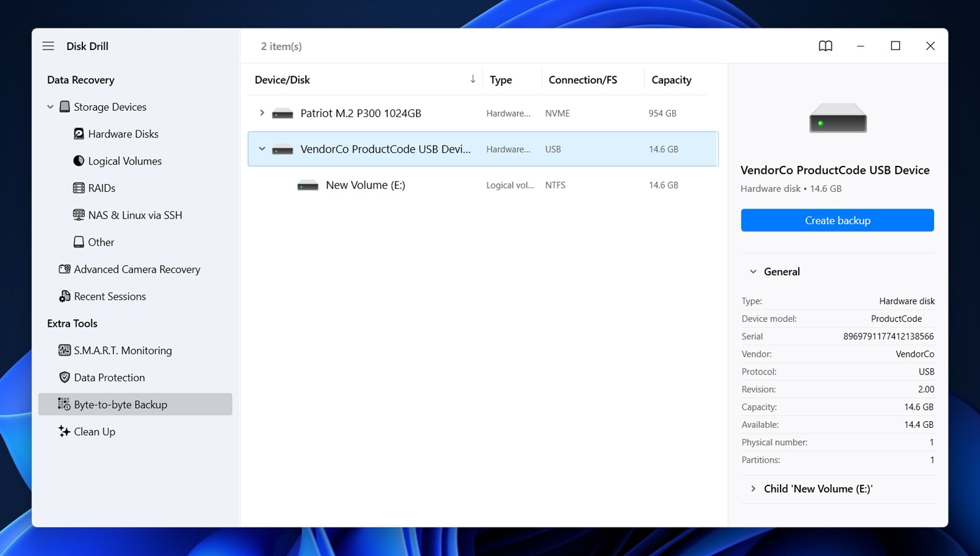The height and width of the screenshot is (556, 980).
Task: Click the Create backup button
Action: point(837,220)
